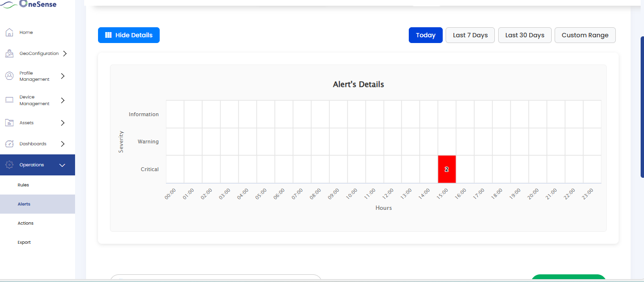Expand the Device Management chevron
644x282 pixels.
[x=63, y=100]
